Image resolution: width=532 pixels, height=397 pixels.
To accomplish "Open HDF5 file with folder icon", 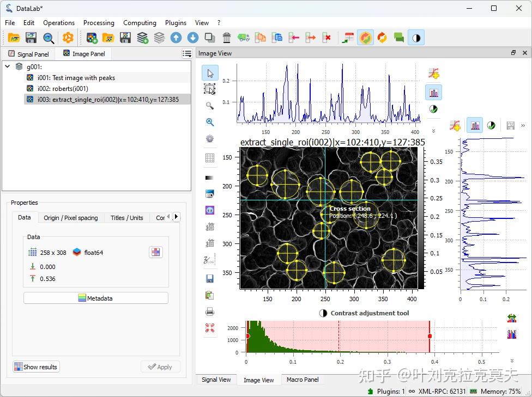I will 14,38.
